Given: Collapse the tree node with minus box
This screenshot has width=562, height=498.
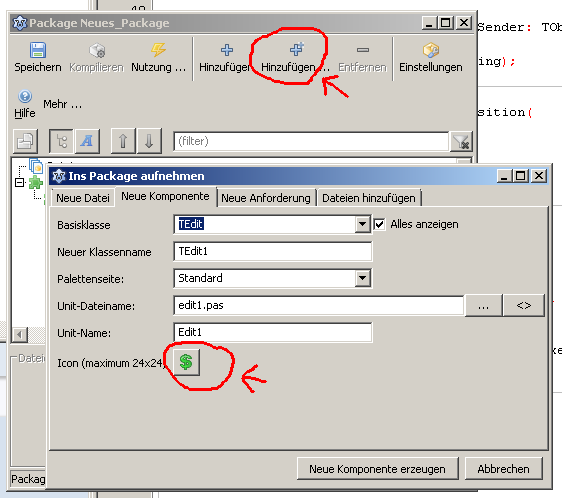Looking at the screenshot, I should (20, 183).
